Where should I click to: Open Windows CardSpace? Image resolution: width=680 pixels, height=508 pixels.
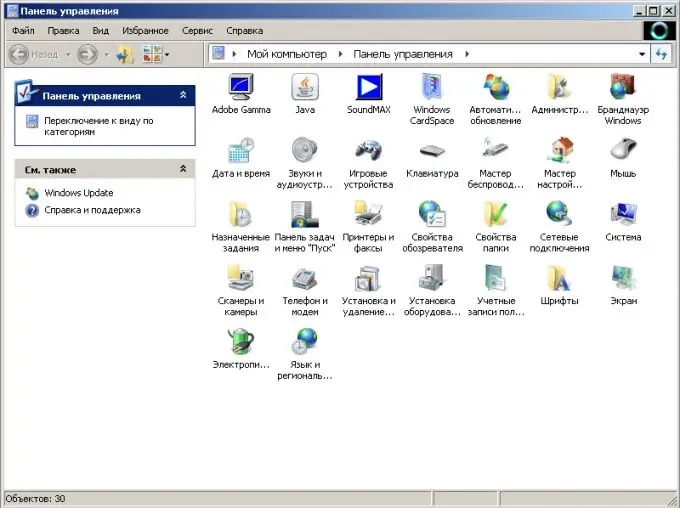pos(432,99)
